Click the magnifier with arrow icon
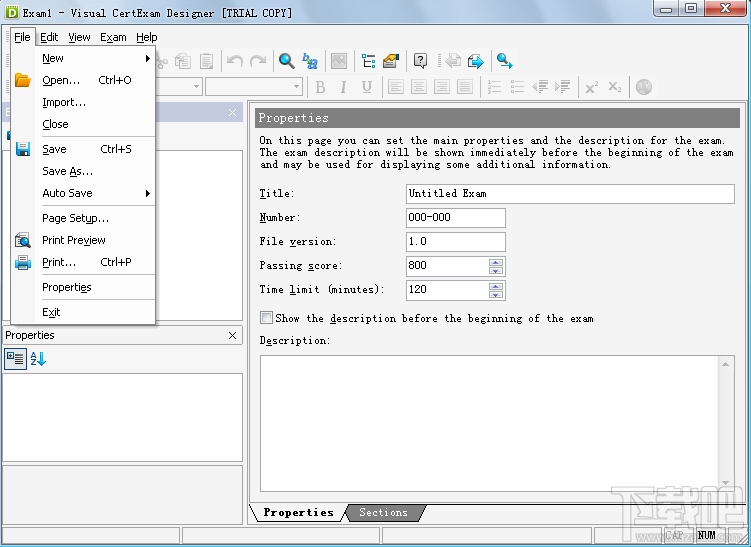Viewport: 751px width, 547px height. (x=504, y=61)
